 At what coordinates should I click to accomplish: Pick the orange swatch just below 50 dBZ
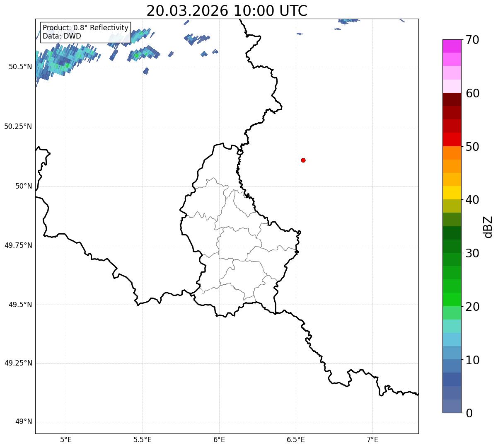tap(452, 153)
